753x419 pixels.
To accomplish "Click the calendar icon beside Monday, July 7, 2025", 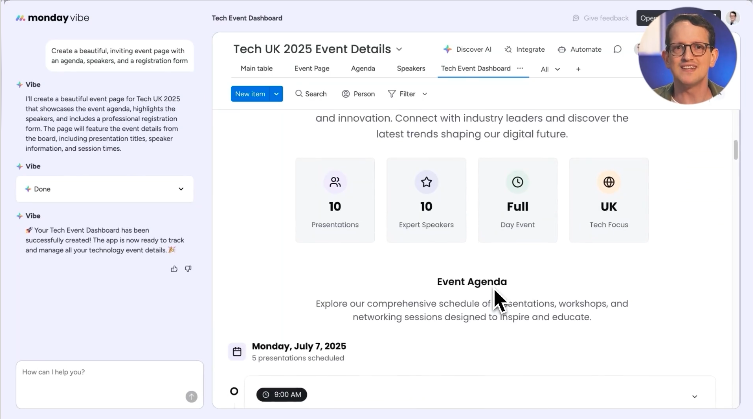I will (x=237, y=352).
